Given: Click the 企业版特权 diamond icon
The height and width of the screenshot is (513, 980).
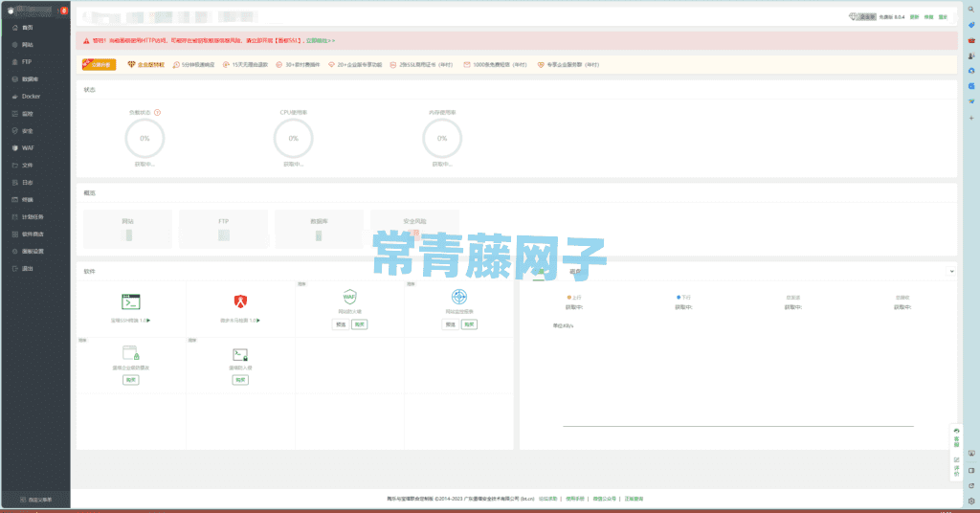Looking at the screenshot, I should [131, 64].
